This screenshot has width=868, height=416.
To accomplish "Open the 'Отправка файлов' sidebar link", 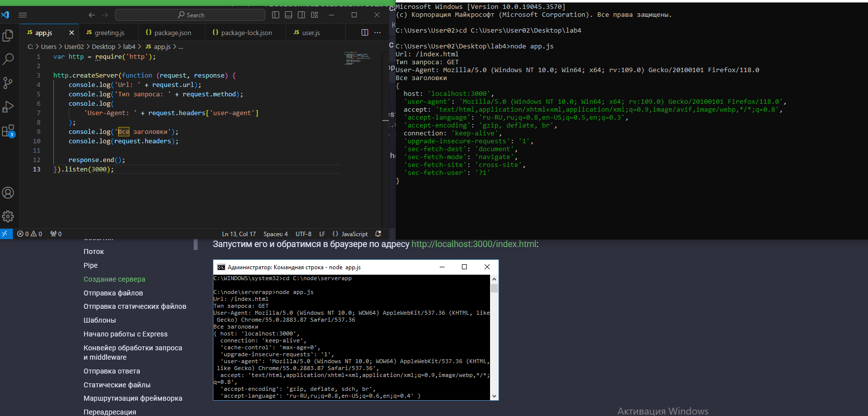I will [x=113, y=293].
